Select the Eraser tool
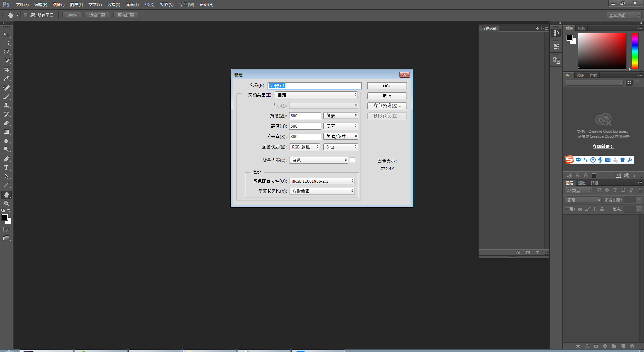Screen dimensions: 644x352 (6, 123)
